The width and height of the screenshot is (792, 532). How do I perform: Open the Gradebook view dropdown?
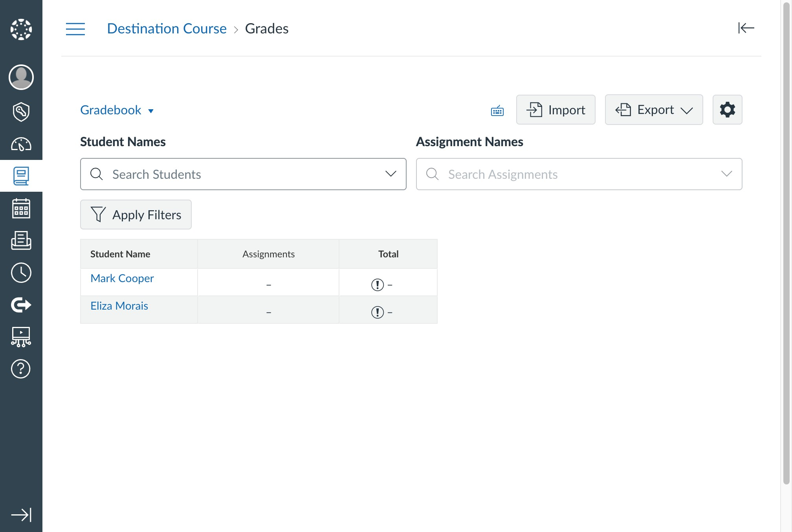pos(117,110)
